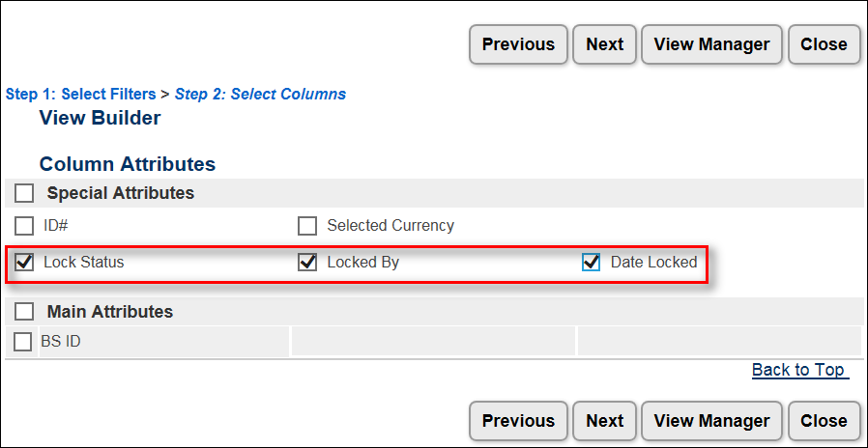Uncheck the Lock Status checkbox
The image size is (868, 448).
[x=24, y=262]
